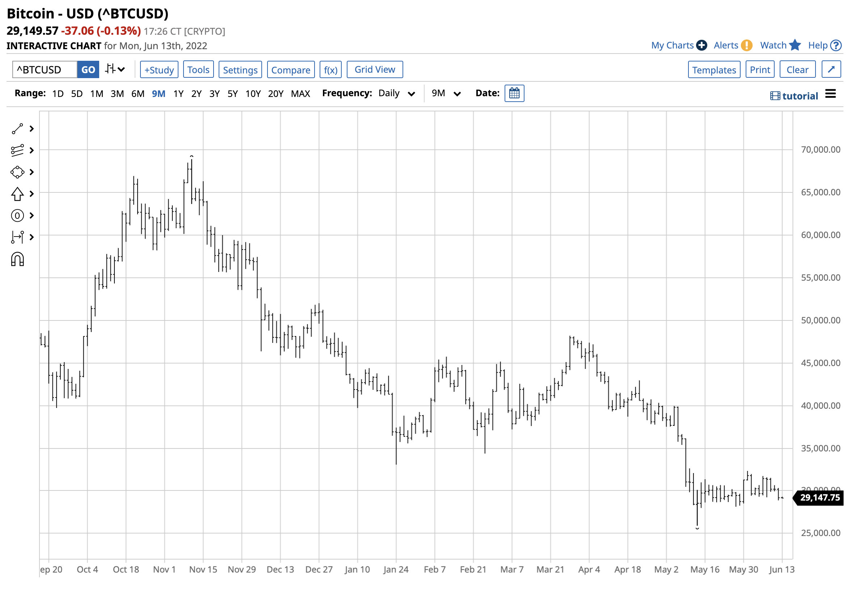Select the 3Y range
Image resolution: width=868 pixels, height=591 pixels.
pyautogui.click(x=214, y=94)
